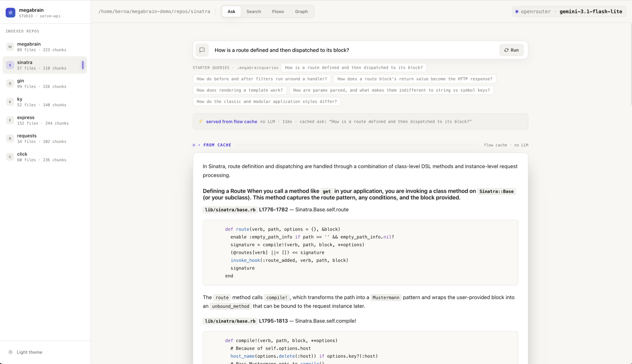
Task: Pick starter query about return value HTTP response
Action: click(415, 79)
